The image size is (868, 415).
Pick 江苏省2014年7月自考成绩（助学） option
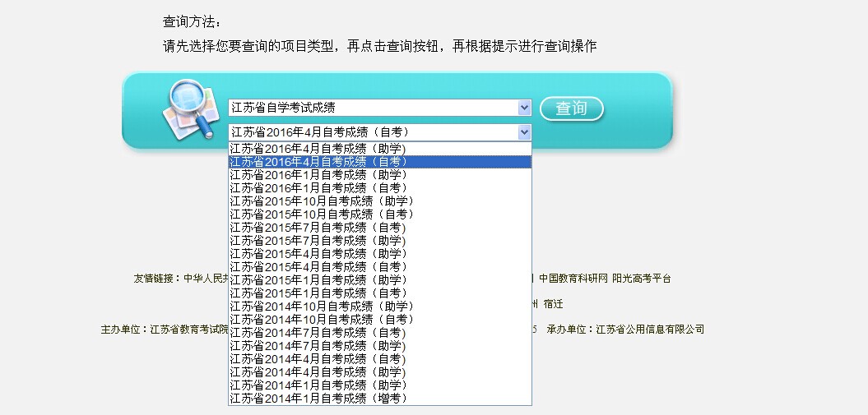pos(380,346)
